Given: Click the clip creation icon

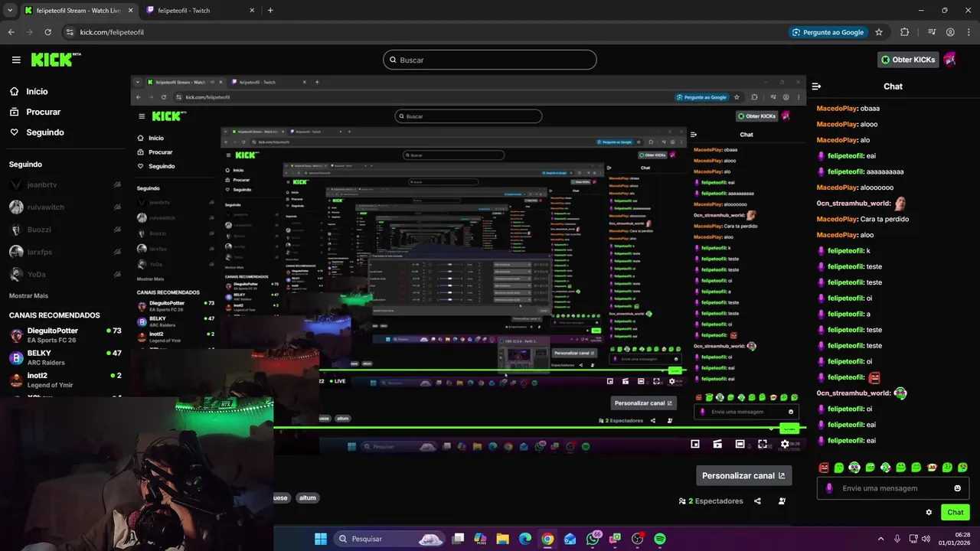Looking at the screenshot, I should 717,444.
